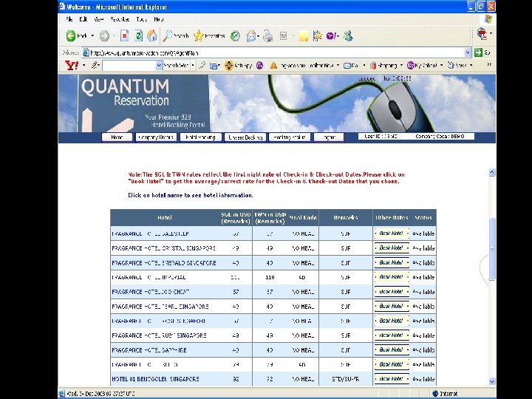Open the File menu
This screenshot has height=399, width=532.
[69, 19]
